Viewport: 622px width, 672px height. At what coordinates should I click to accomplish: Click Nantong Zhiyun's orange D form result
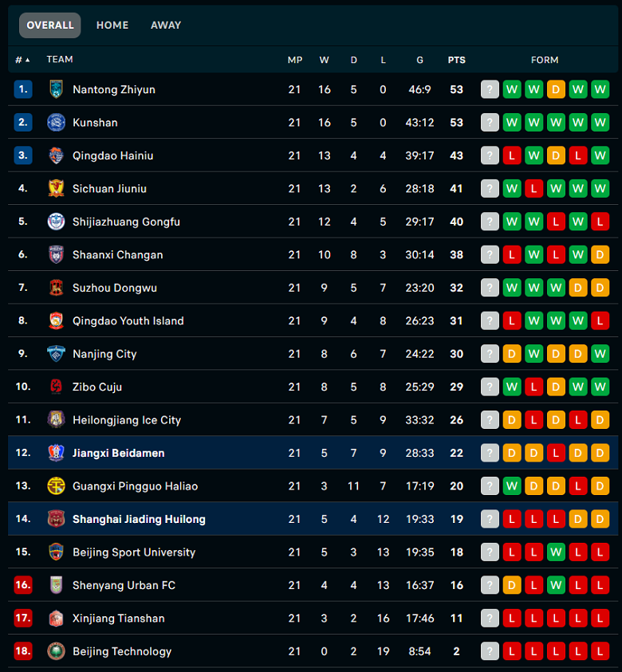556,89
